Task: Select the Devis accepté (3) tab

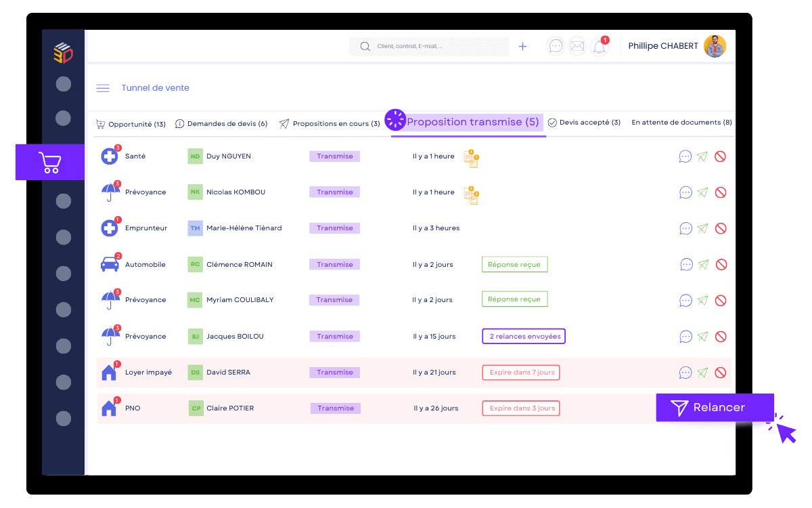Action: (584, 123)
